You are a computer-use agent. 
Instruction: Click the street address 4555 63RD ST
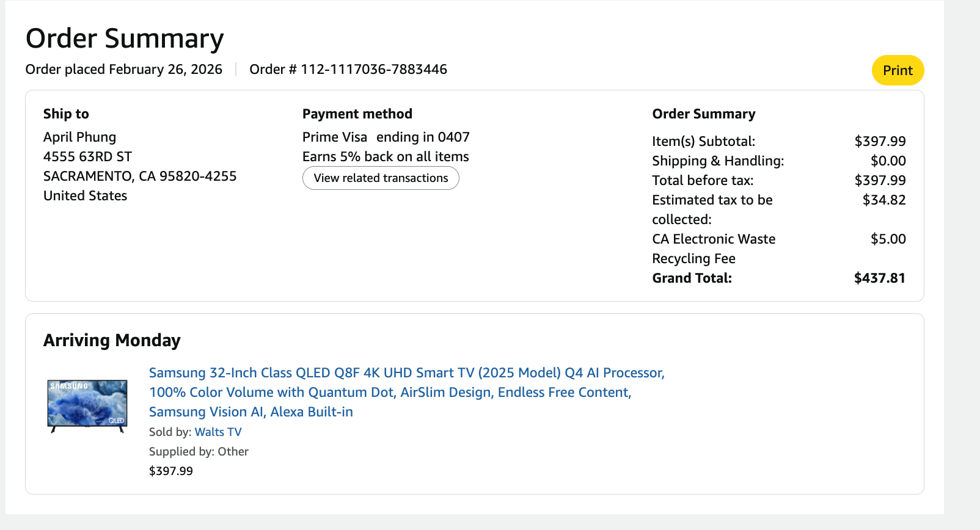87,157
